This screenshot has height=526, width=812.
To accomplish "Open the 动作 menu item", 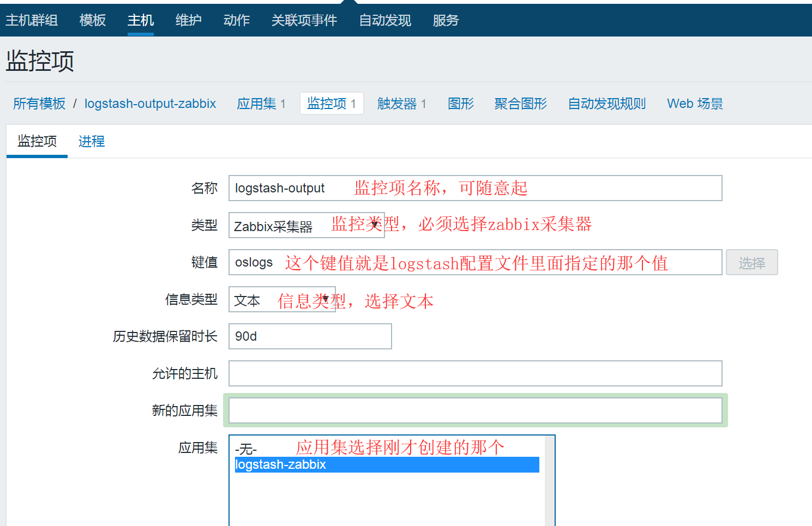I will [237, 20].
